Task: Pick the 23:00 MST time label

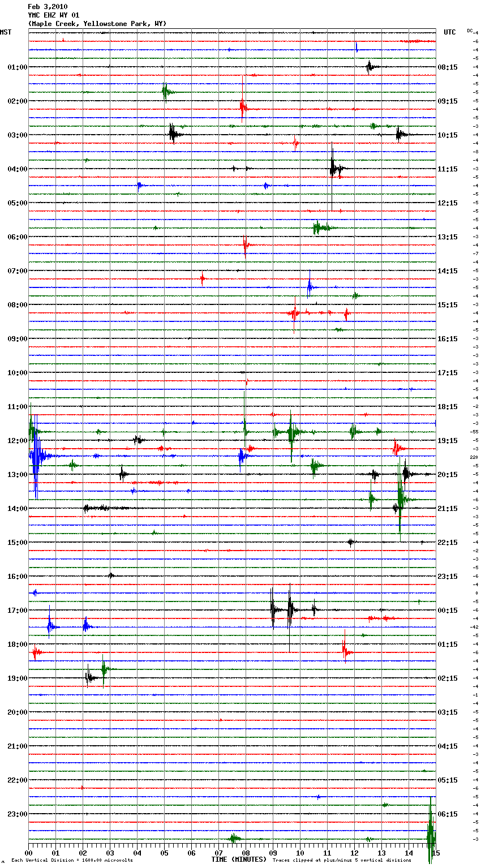Action: click(x=17, y=814)
